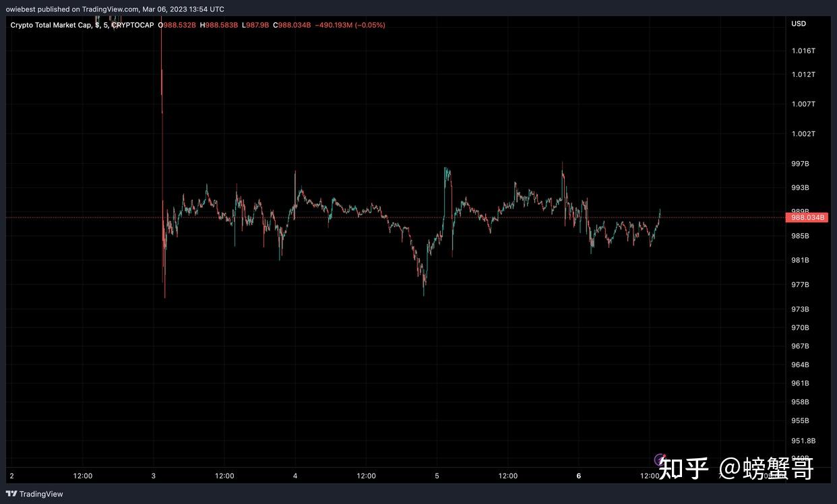This screenshot has height=504, width=837.
Task: Click the 997B price axis label
Action: pos(800,164)
